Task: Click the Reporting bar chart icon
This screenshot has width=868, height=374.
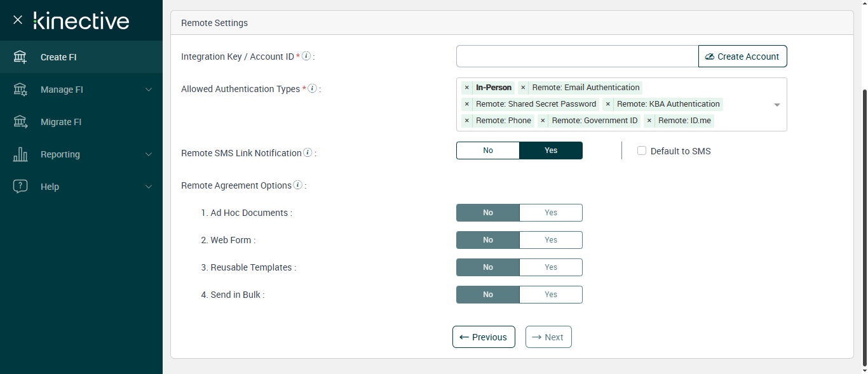Action: pos(20,154)
